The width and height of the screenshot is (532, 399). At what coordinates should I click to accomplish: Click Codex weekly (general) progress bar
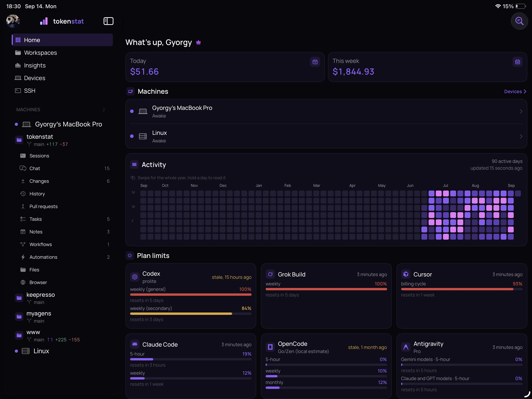point(191,295)
